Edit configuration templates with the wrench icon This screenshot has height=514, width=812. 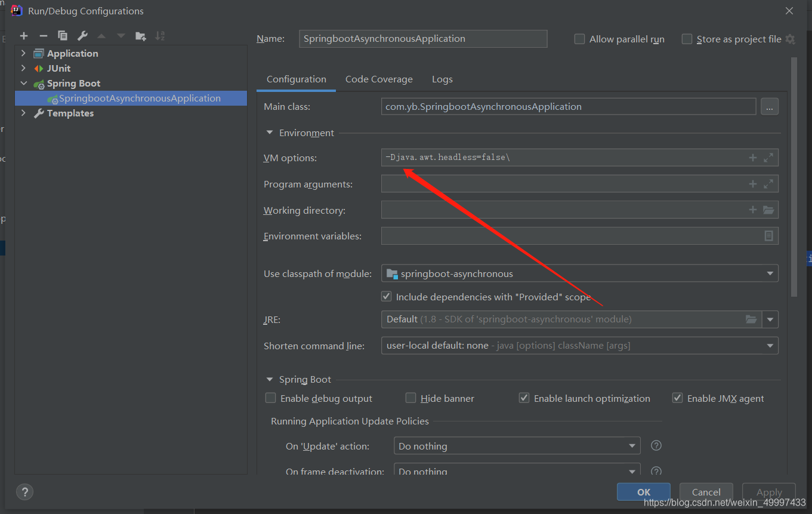coord(81,35)
